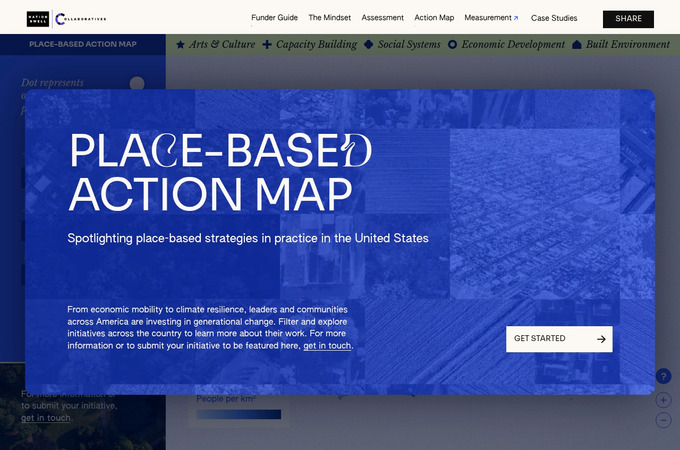Filter by Built Environment label
This screenshot has height=450, width=680.
pos(628,44)
